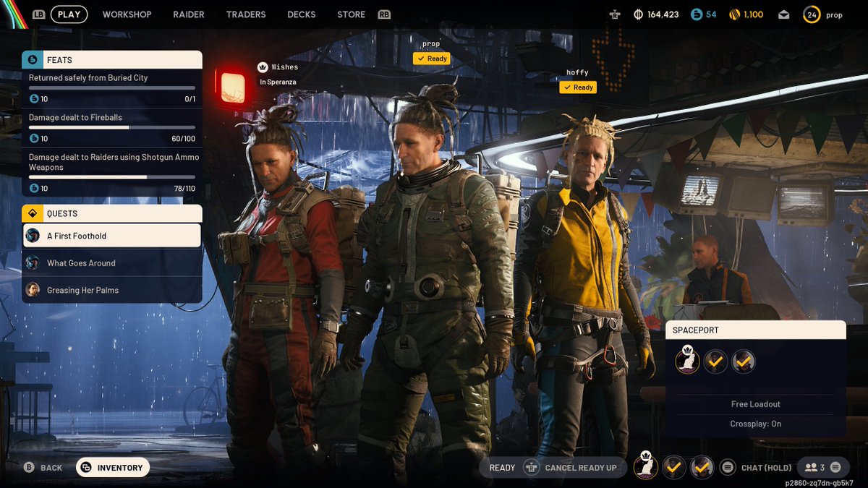Click trader portrait beside Greasing Her Palms

tap(33, 290)
